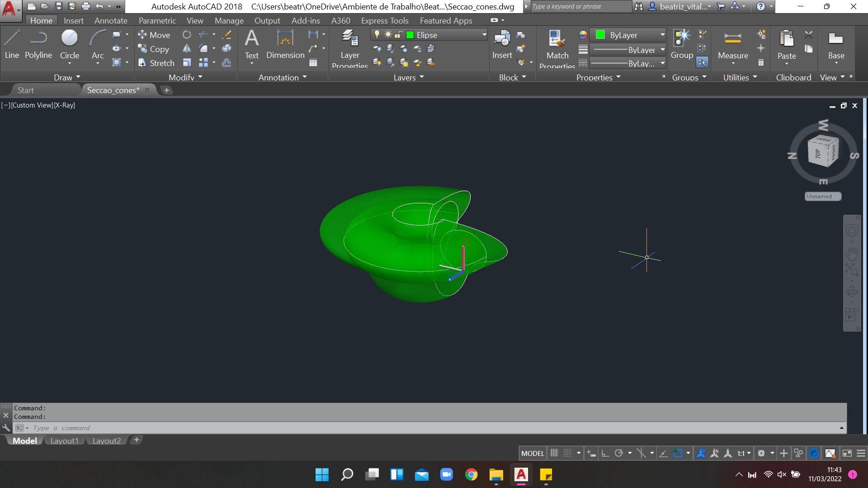Expand the Layers panel

click(409, 77)
